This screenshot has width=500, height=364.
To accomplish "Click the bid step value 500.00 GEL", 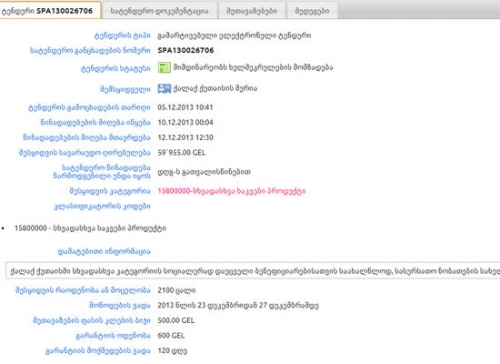I will (176, 320).
